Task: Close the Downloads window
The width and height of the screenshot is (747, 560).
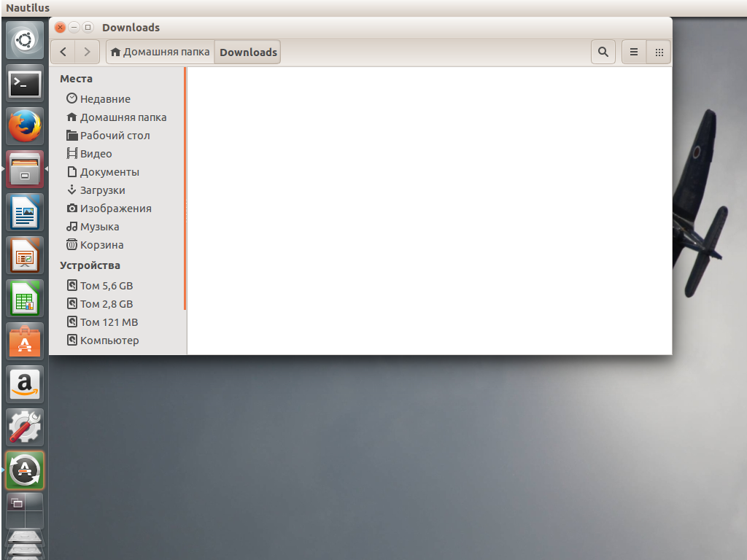Action: [60, 28]
